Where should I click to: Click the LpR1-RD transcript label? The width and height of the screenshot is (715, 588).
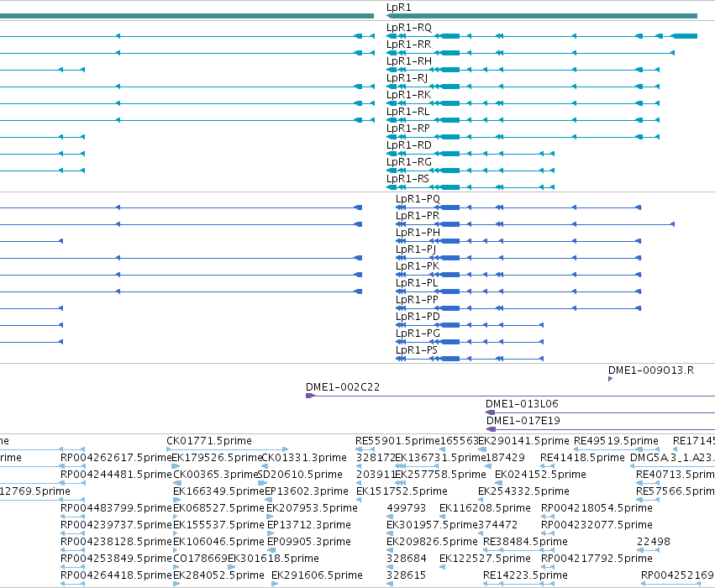pos(408,146)
